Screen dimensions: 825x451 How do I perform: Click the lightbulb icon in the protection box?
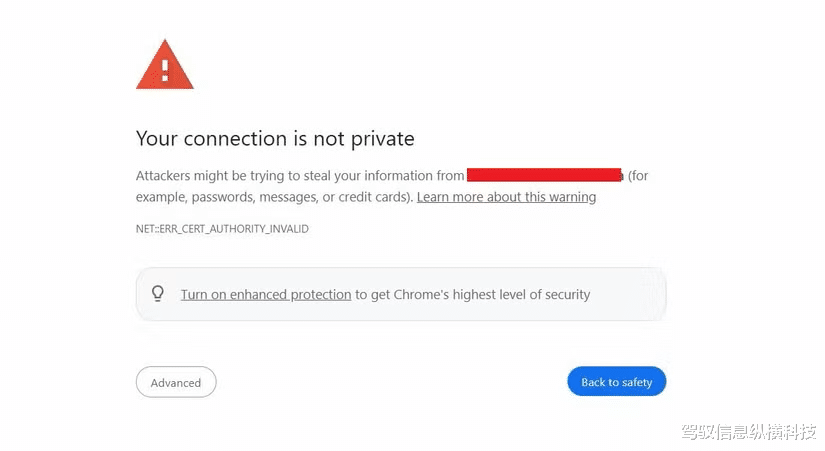(x=158, y=294)
